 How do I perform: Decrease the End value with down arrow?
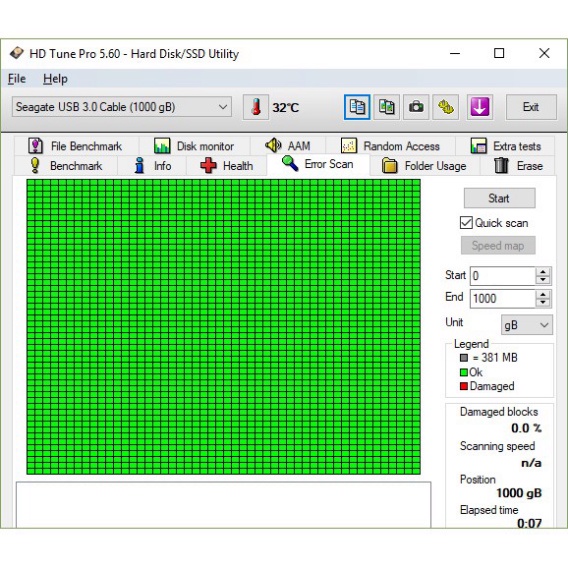(543, 302)
